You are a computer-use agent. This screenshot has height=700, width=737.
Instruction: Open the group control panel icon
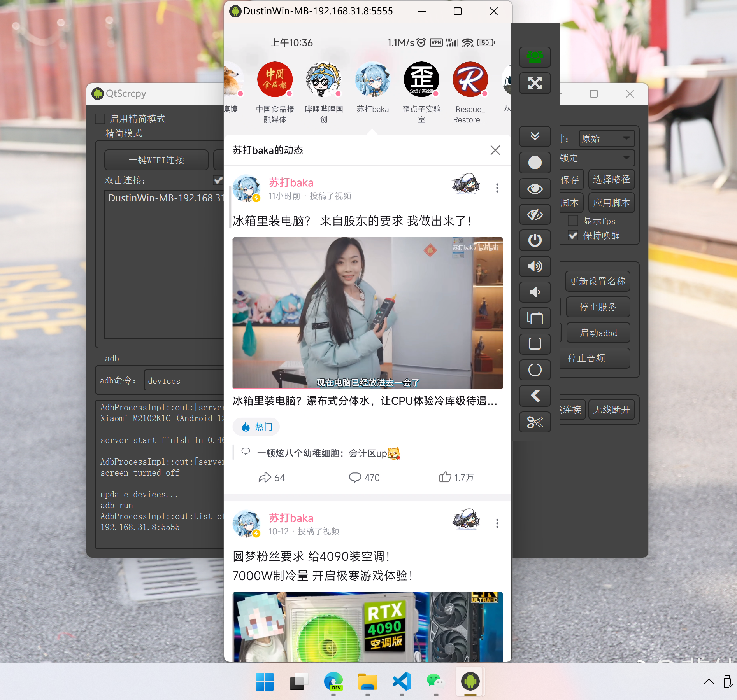pos(535,57)
